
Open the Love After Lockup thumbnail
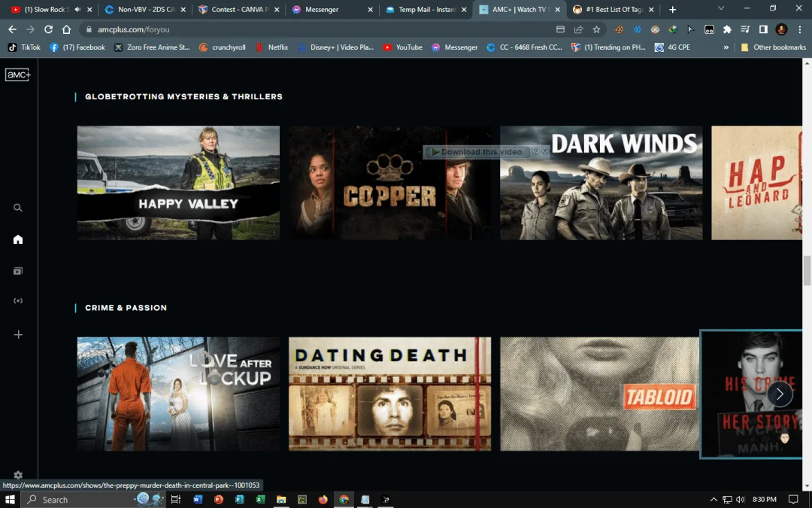pos(178,394)
